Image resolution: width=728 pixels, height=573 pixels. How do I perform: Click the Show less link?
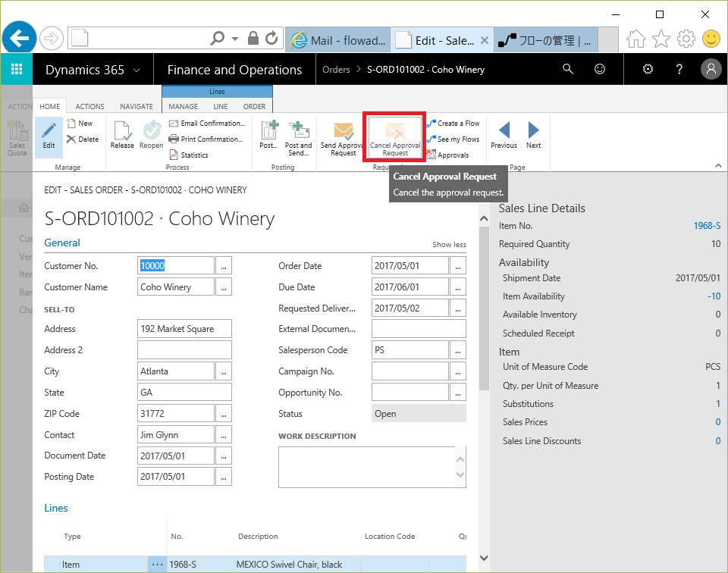449,245
